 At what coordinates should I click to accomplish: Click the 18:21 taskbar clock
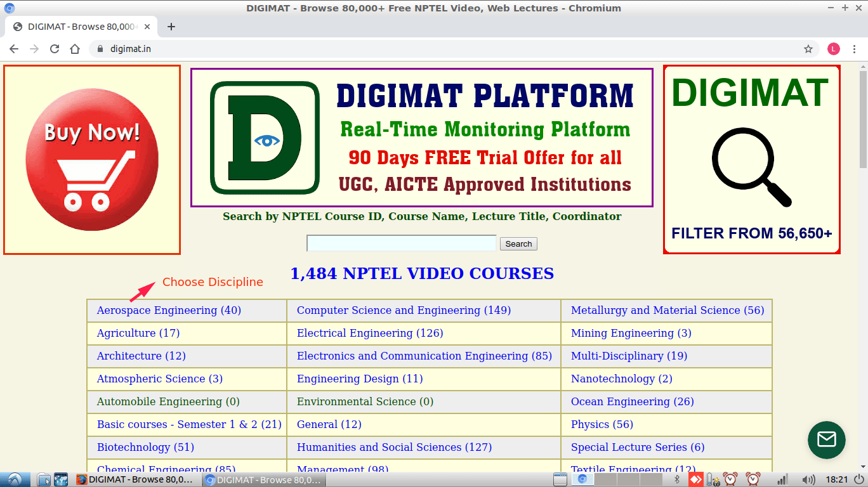(x=838, y=479)
